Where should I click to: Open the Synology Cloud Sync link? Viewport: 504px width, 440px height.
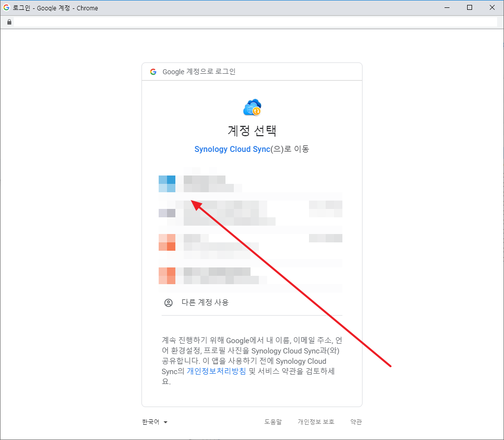click(232, 149)
